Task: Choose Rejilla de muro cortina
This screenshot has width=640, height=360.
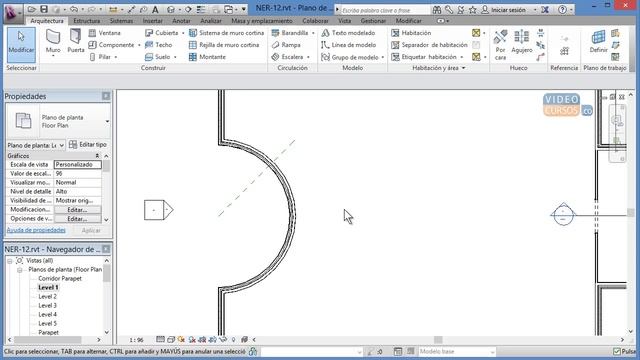Action: tap(224, 45)
